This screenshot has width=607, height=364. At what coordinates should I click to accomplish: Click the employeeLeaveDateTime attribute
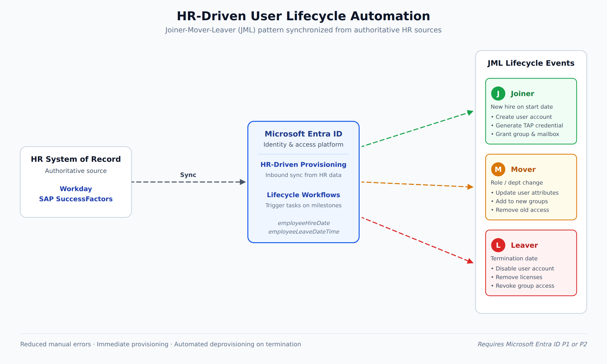tap(303, 232)
